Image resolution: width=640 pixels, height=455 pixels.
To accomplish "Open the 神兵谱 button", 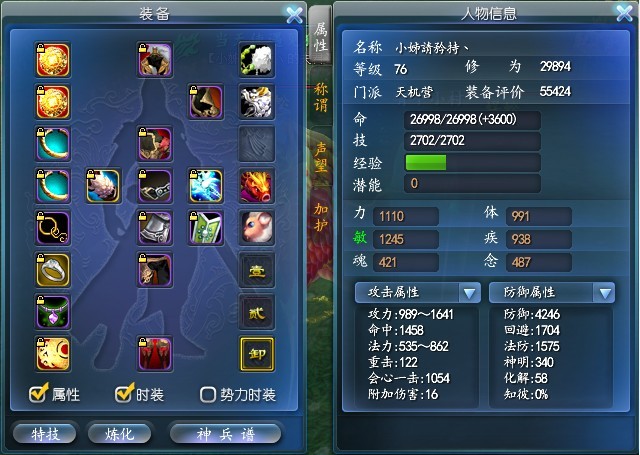I will [226, 433].
